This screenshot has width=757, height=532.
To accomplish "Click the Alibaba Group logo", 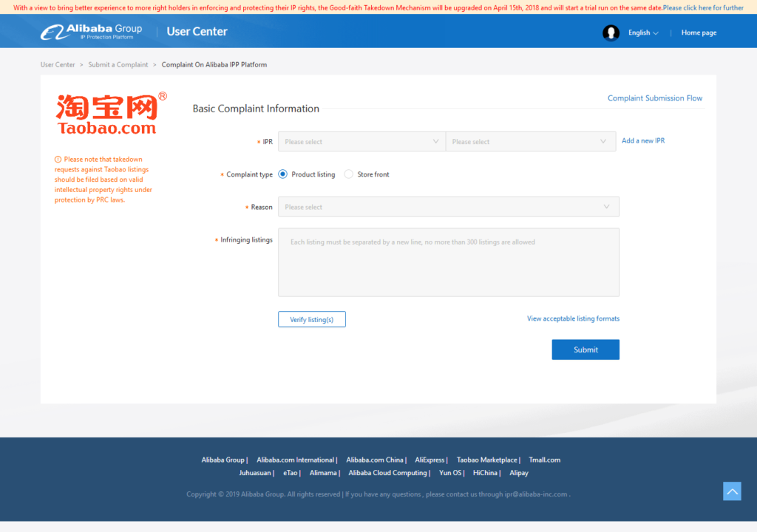I will (x=91, y=32).
